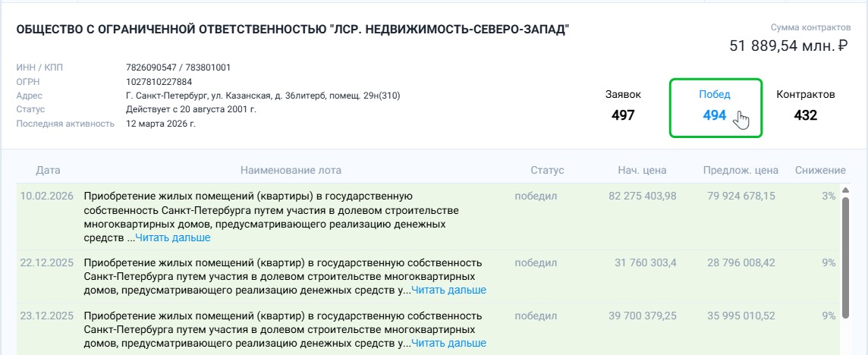The height and width of the screenshot is (355, 868).
Task: Click Читать дальше in the 10.02.2026 lot
Action: 173,237
